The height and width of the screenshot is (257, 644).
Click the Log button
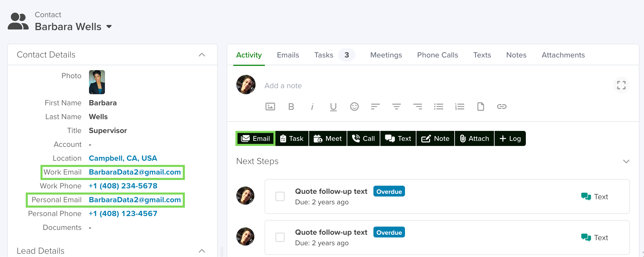point(510,138)
